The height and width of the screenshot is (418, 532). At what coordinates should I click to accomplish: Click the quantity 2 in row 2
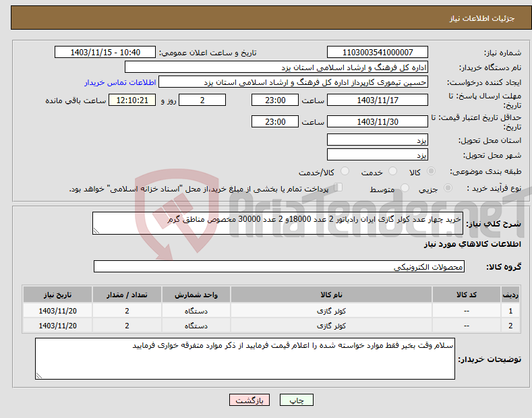tap(127, 326)
